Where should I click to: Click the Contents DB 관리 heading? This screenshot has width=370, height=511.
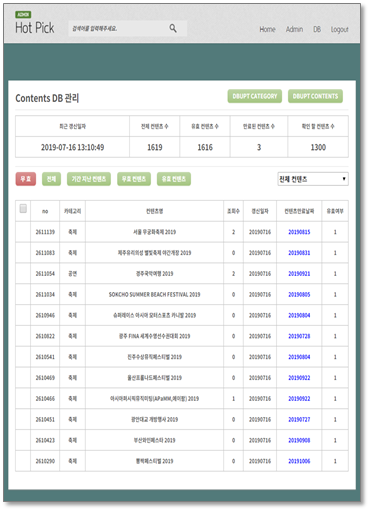[47, 98]
